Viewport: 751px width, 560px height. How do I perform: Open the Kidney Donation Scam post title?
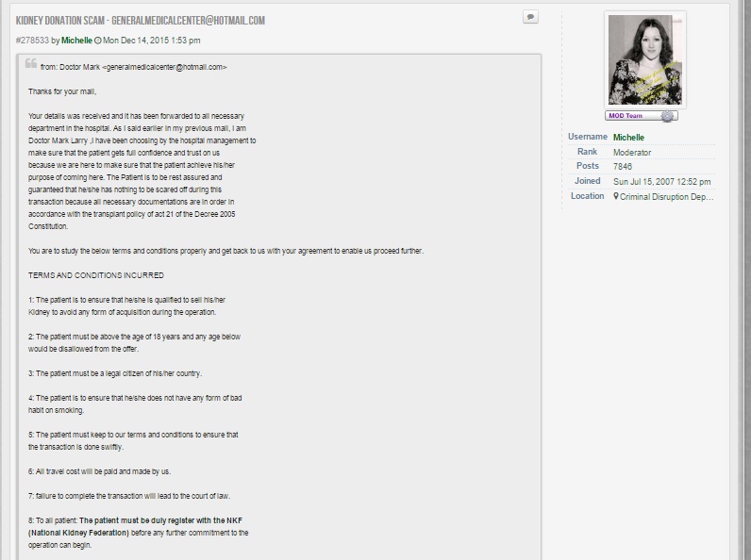coord(141,20)
